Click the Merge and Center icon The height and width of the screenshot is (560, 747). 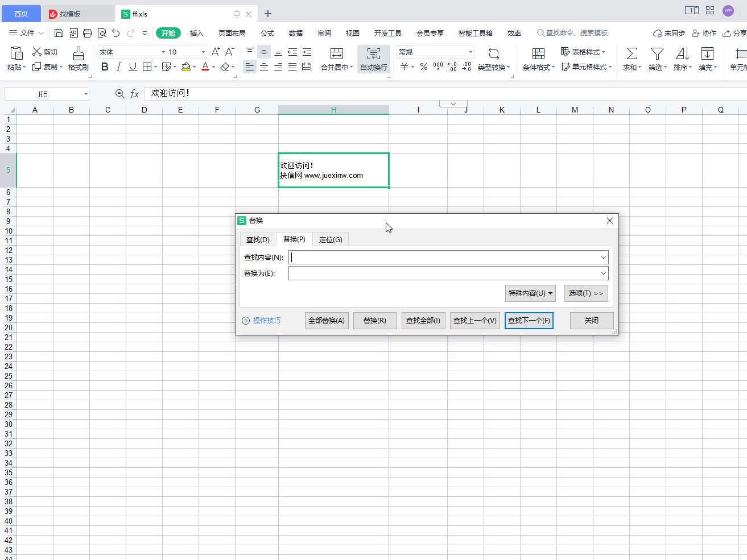click(336, 54)
